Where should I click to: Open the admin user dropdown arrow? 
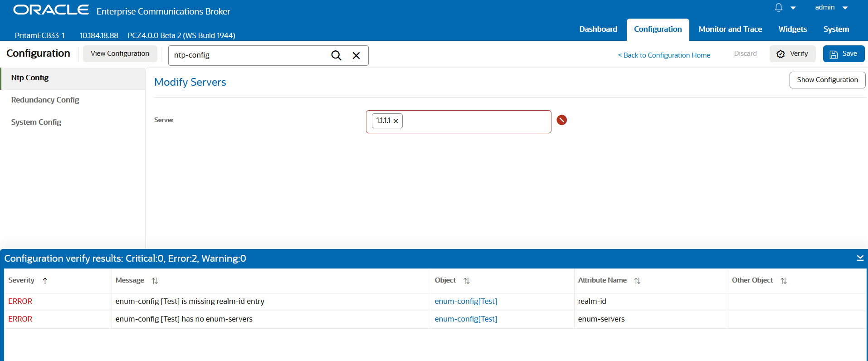845,8
